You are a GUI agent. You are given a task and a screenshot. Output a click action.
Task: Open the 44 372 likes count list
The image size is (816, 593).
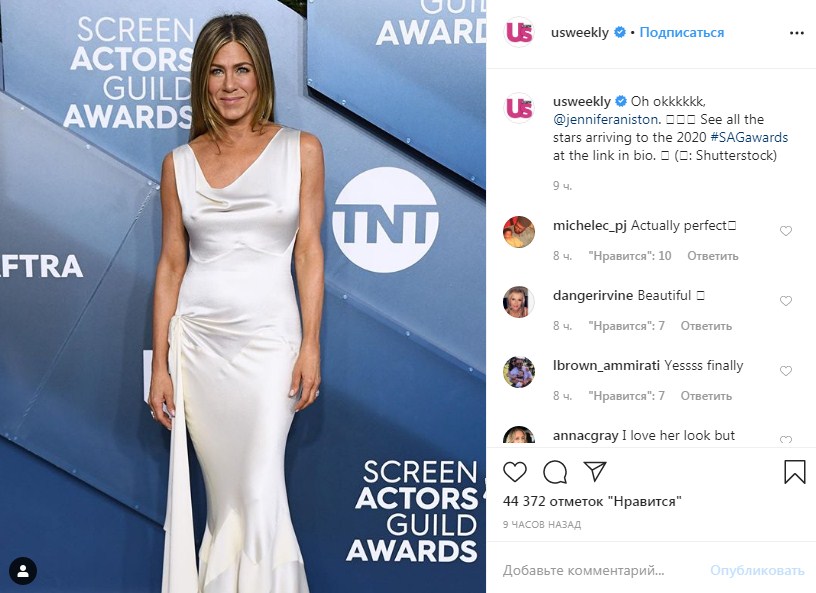pos(592,501)
